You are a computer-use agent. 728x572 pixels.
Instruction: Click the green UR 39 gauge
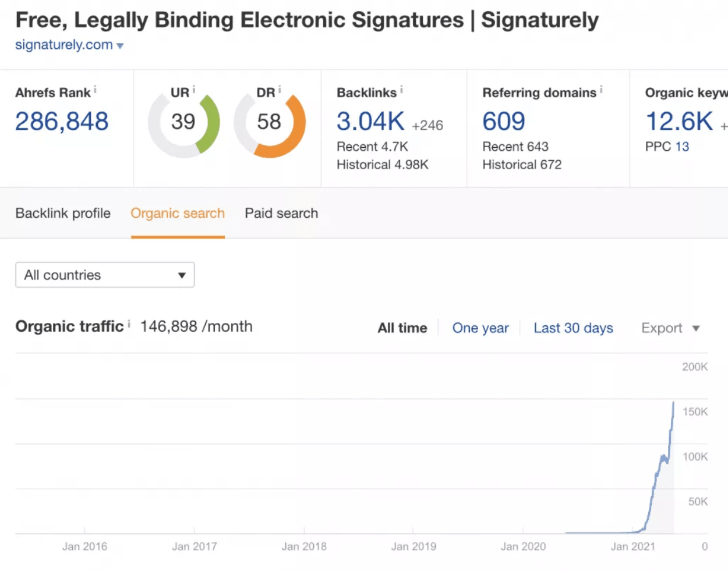coord(183,122)
